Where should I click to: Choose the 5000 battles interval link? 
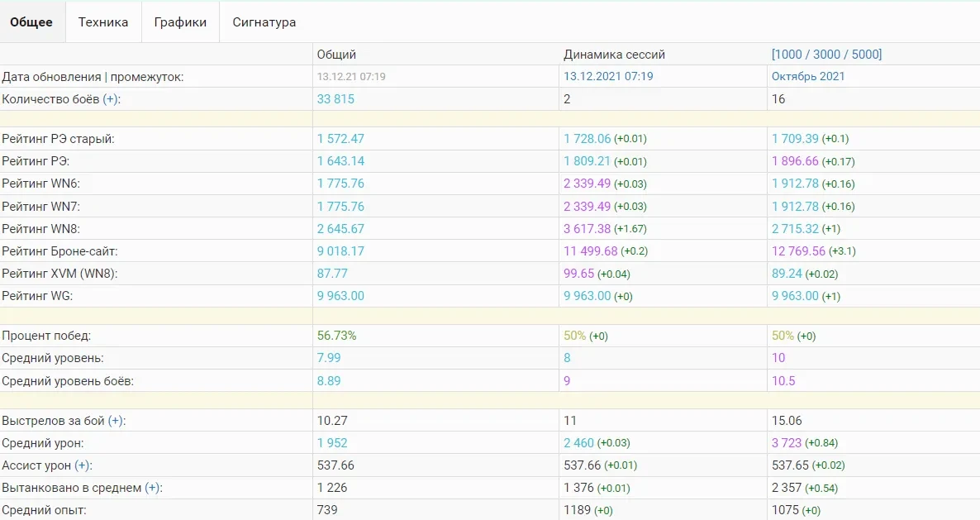pos(863,55)
